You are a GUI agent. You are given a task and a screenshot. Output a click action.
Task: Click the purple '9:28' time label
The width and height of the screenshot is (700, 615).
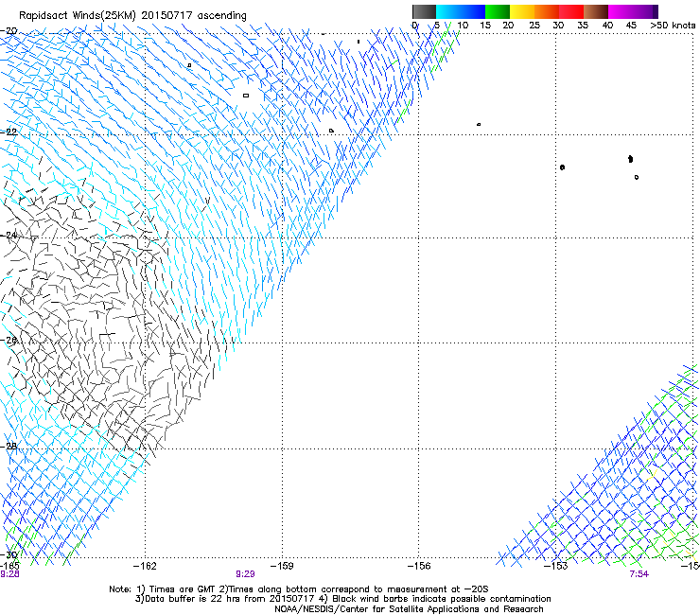coord(9,574)
